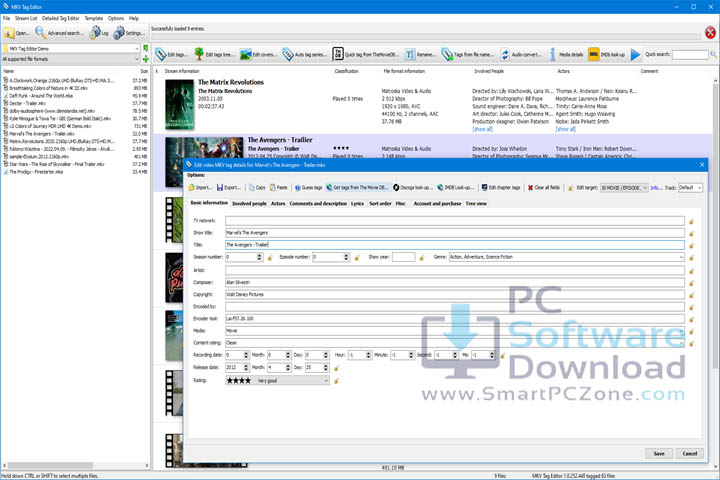Toggle the lock icon beside Season number
The image size is (720, 480).
[x=270, y=258]
